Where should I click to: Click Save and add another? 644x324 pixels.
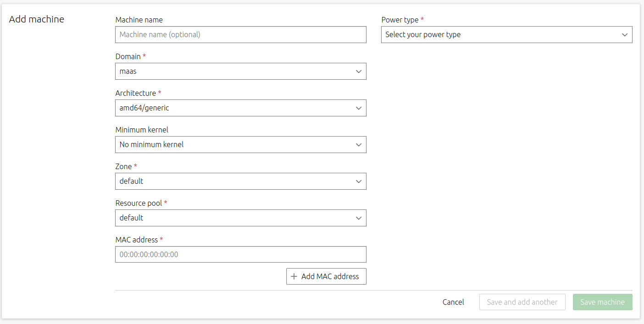click(522, 302)
